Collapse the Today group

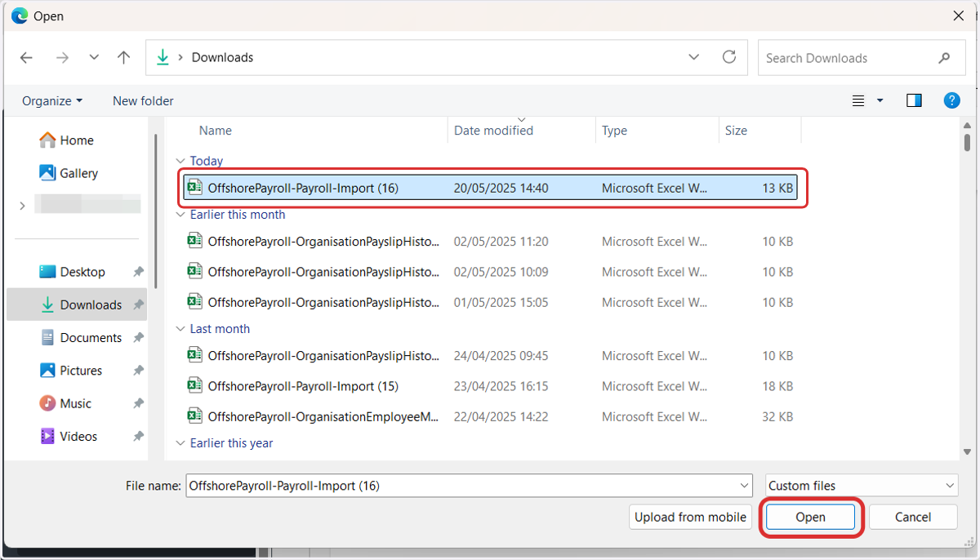tap(181, 161)
